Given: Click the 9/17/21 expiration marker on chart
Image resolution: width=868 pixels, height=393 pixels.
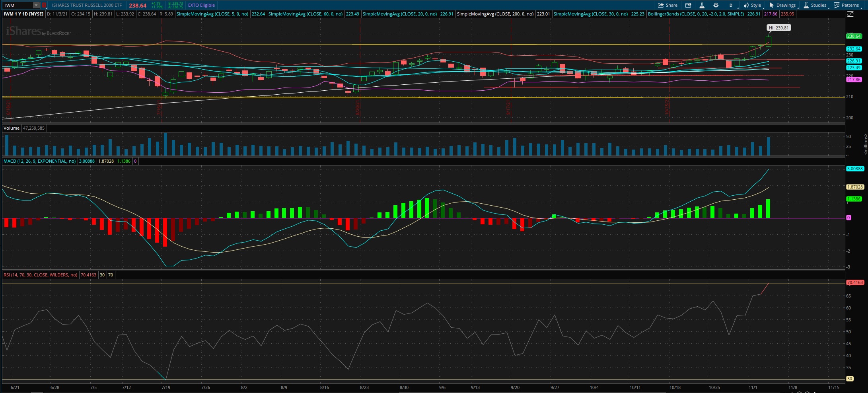Looking at the screenshot, I should (x=508, y=107).
